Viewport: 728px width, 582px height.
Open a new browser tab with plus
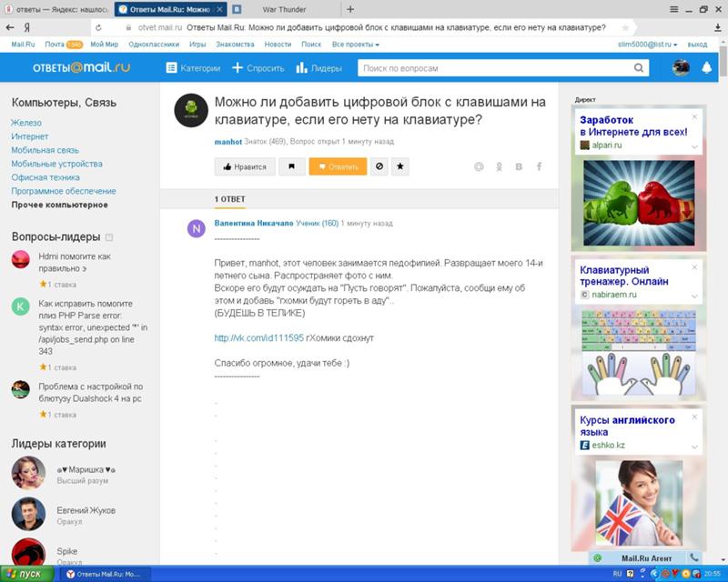click(x=350, y=9)
